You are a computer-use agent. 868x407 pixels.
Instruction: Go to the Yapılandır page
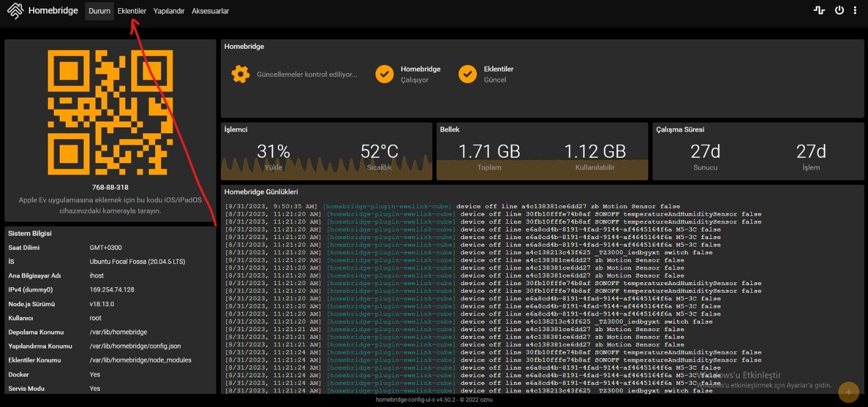coord(169,11)
